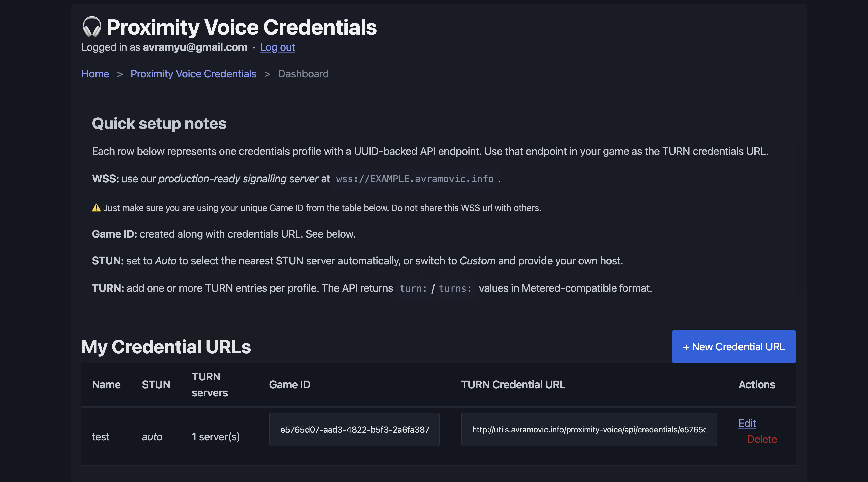Image resolution: width=868 pixels, height=482 pixels.
Task: Click the "1 server(s)" cell in the test row
Action: (x=215, y=437)
